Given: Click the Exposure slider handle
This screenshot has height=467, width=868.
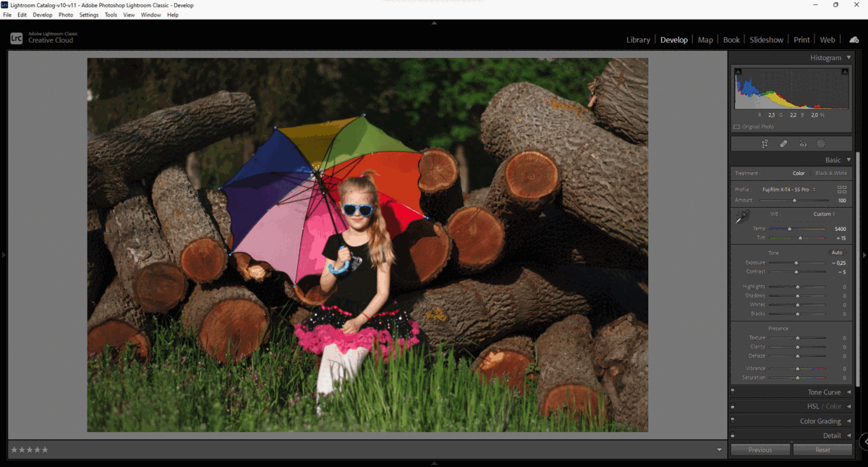Looking at the screenshot, I should pos(796,263).
